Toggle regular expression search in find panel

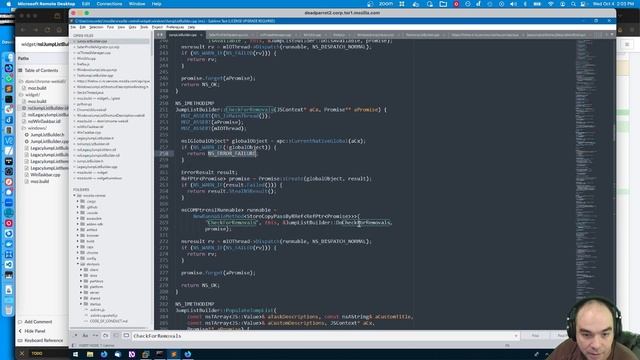[x=76, y=336]
